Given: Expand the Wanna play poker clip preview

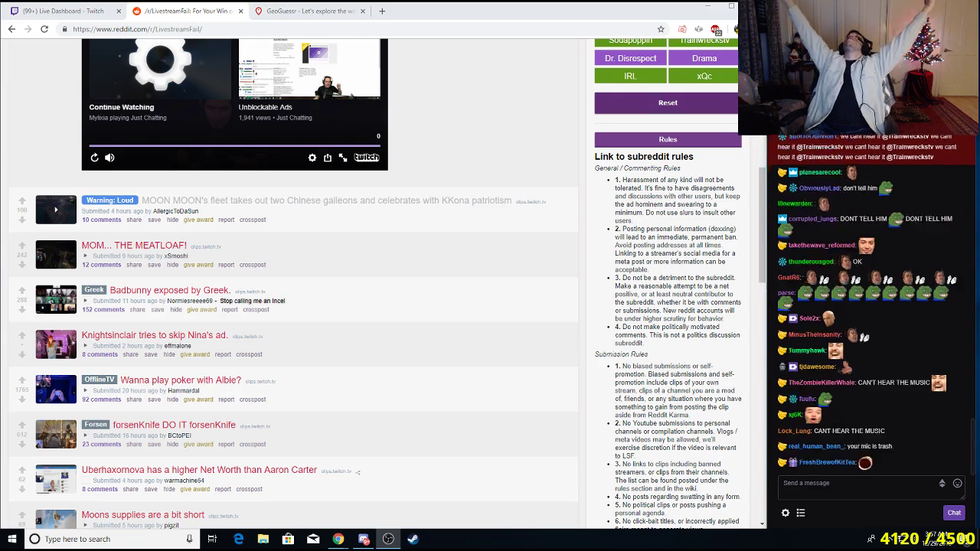Looking at the screenshot, I should 85,390.
